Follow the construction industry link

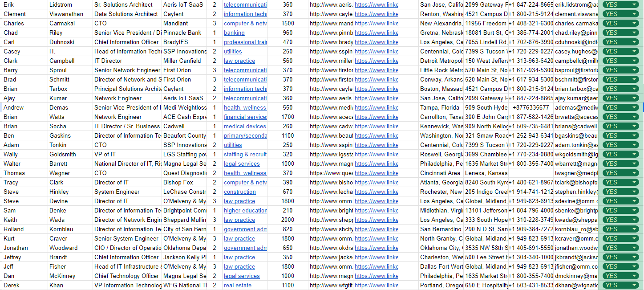(x=239, y=192)
